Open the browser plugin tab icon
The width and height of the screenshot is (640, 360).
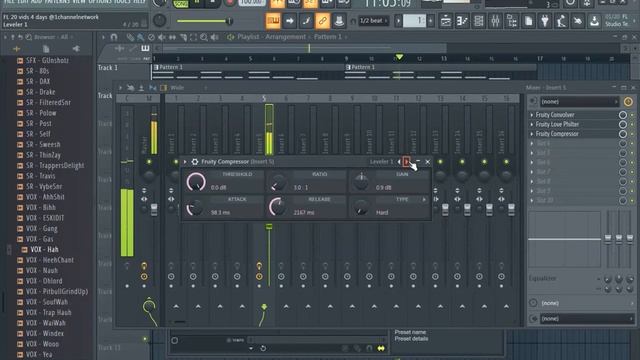76,49
